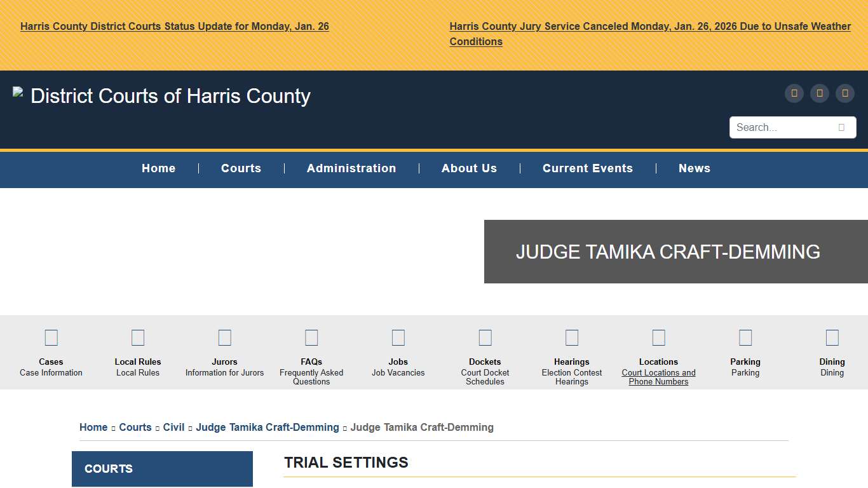
Task: Open the District Courts Status Update banner link
Action: [x=175, y=27]
